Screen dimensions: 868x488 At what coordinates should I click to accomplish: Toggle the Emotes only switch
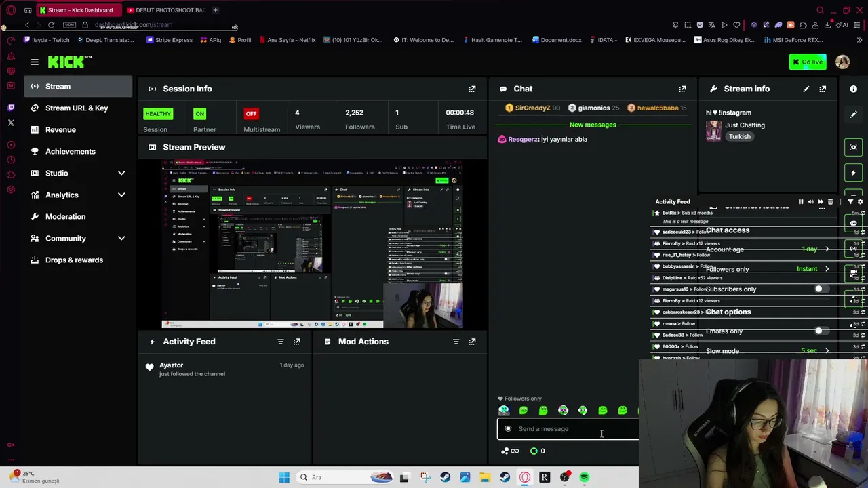click(821, 331)
